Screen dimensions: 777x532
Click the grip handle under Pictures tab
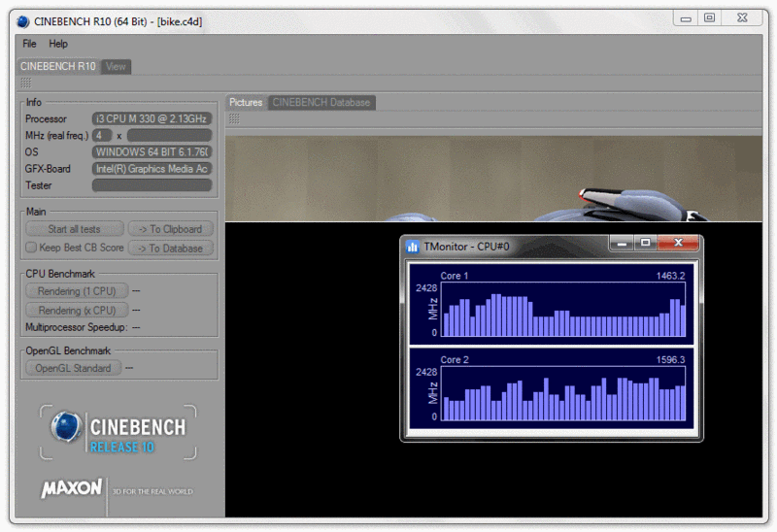[234, 118]
